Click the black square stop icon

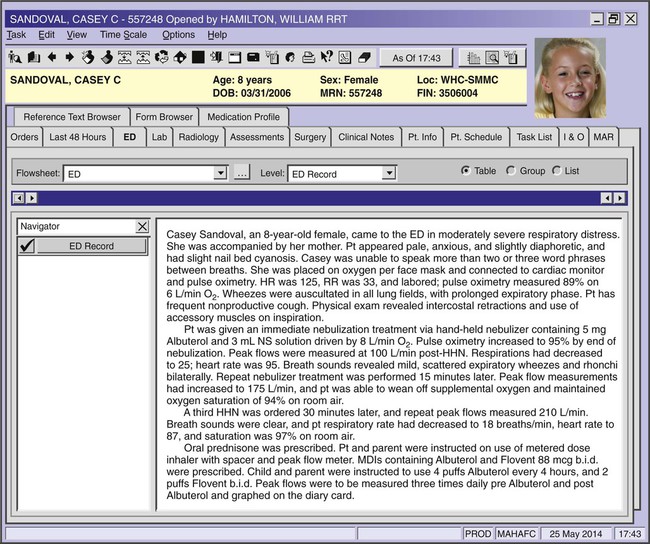click(198, 57)
